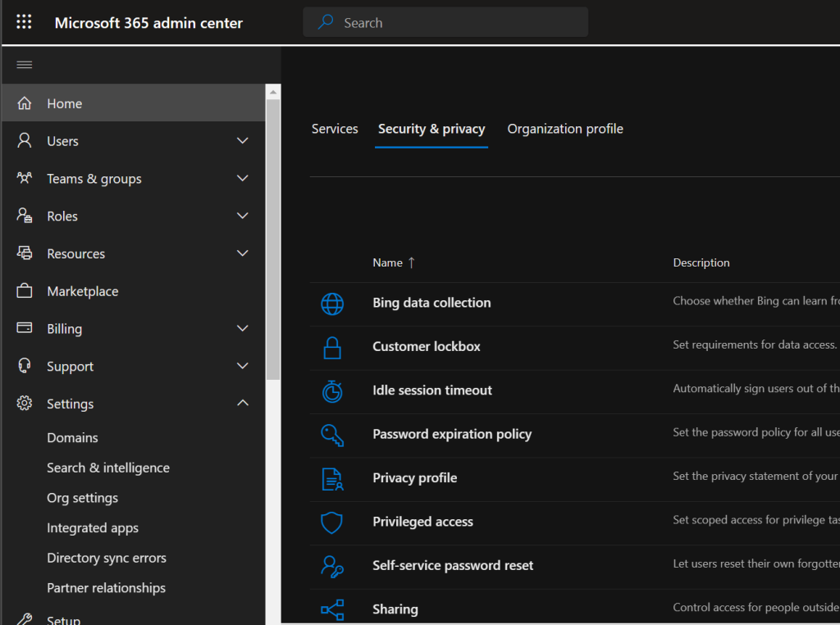Sort the list by Name column

388,262
